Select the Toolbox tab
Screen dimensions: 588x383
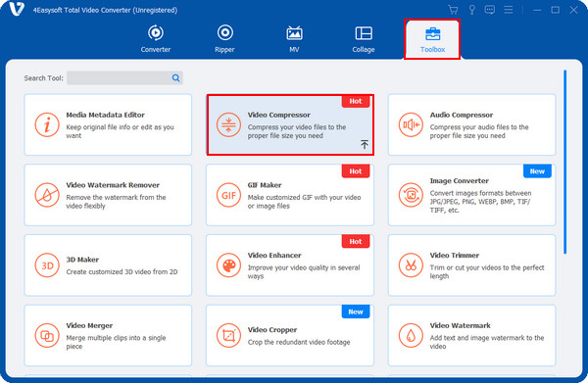click(x=432, y=39)
